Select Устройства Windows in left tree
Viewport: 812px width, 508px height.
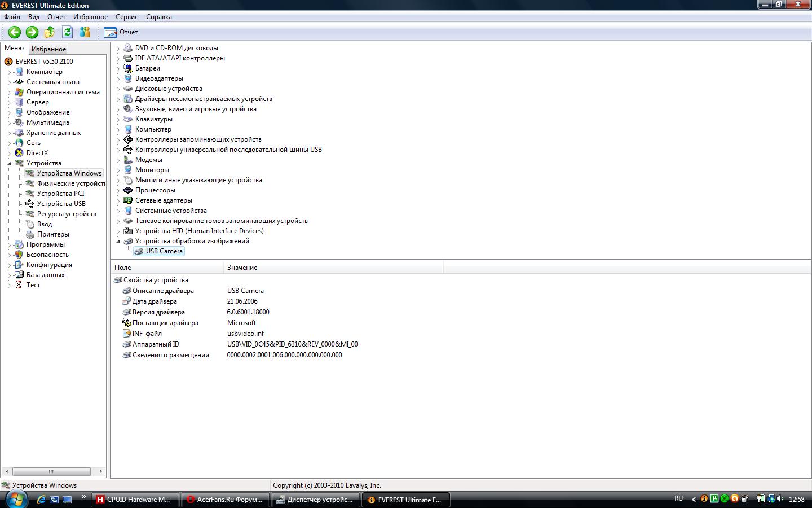click(69, 173)
